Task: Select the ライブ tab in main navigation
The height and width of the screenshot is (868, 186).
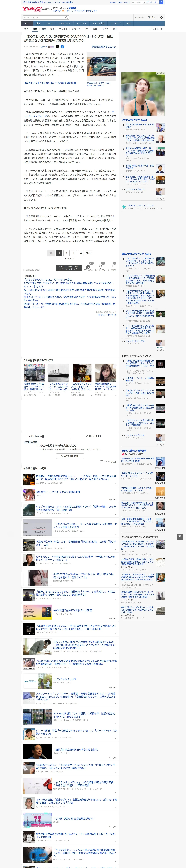Action: [49, 24]
